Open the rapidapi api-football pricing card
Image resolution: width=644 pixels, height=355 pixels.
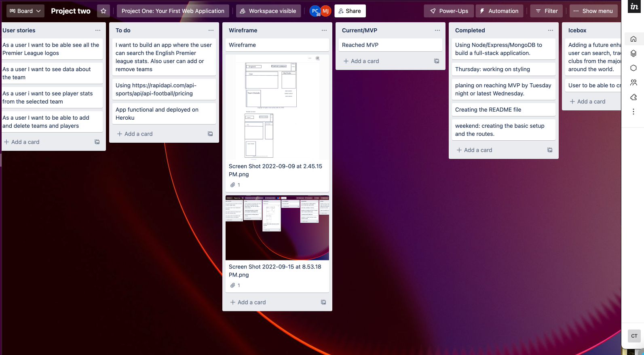tap(164, 89)
